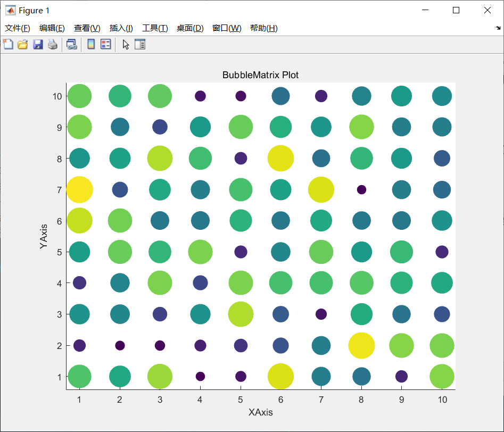Image resolution: width=504 pixels, height=432 pixels.
Task: Select the BubbleMatrix Plot title text
Action: click(260, 75)
